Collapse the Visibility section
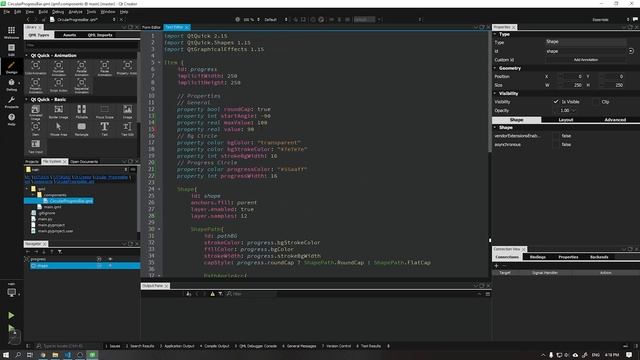Screen dimensions: 640x360 (x=495, y=93)
